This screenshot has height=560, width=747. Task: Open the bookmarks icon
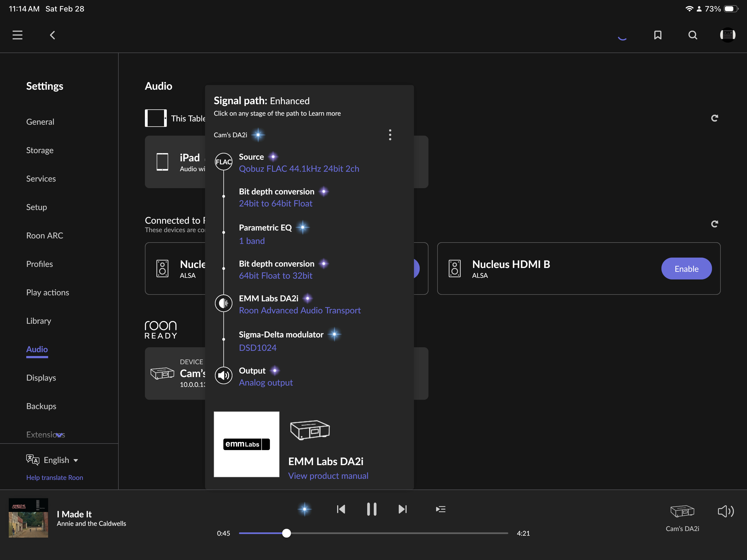(x=658, y=35)
